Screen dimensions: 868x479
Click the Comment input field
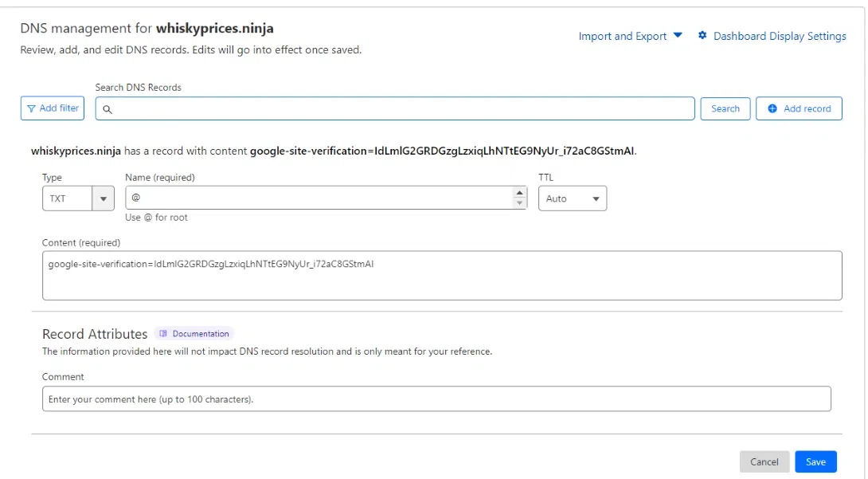coord(436,399)
